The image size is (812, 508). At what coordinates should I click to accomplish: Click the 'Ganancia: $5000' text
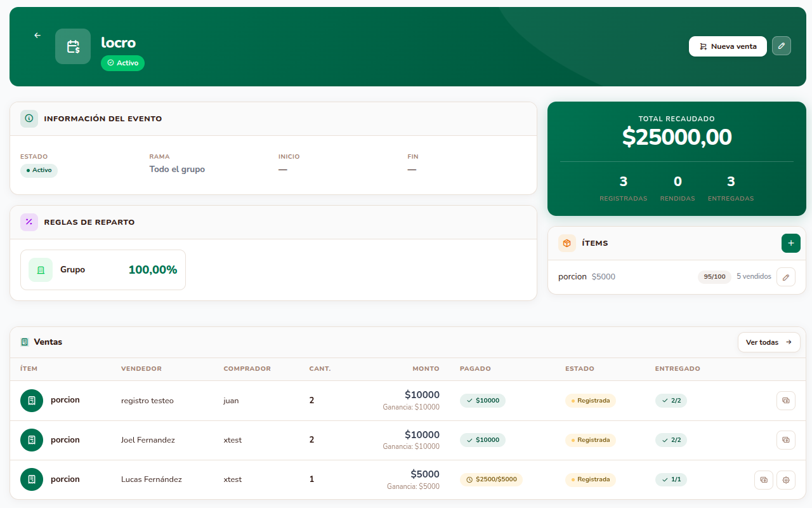[413, 486]
